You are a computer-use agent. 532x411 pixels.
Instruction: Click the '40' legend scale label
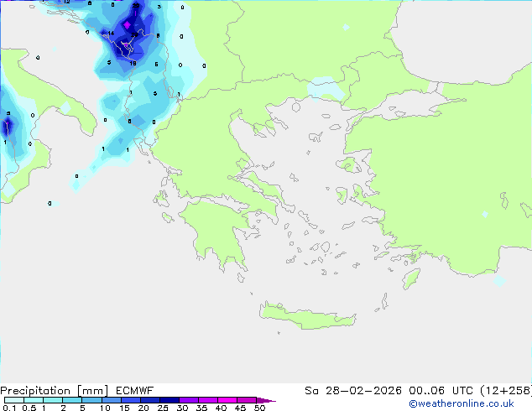point(221,408)
